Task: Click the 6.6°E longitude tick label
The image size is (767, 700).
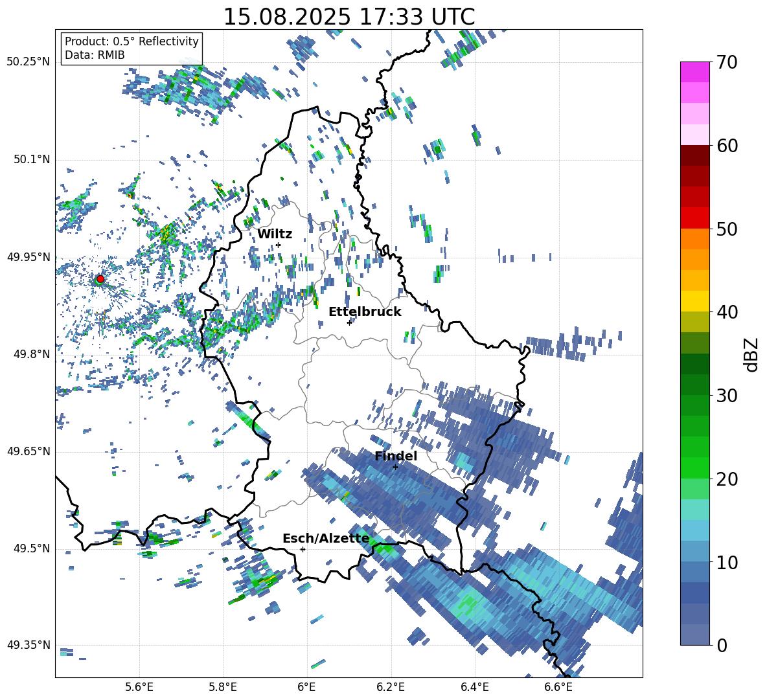Action: pos(558,688)
